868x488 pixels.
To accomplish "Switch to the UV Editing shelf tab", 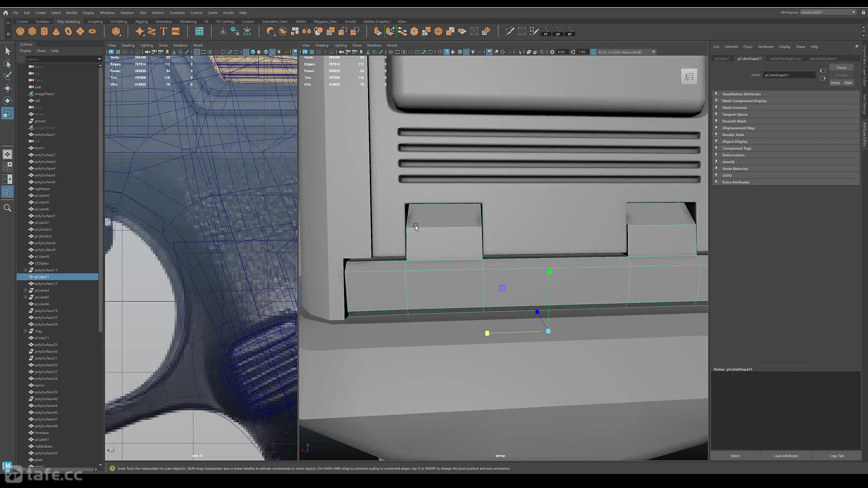I will pyautogui.click(x=119, y=21).
